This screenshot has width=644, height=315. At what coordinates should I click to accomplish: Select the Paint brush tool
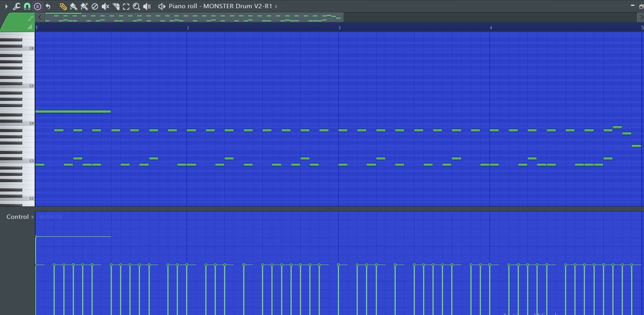[74, 6]
